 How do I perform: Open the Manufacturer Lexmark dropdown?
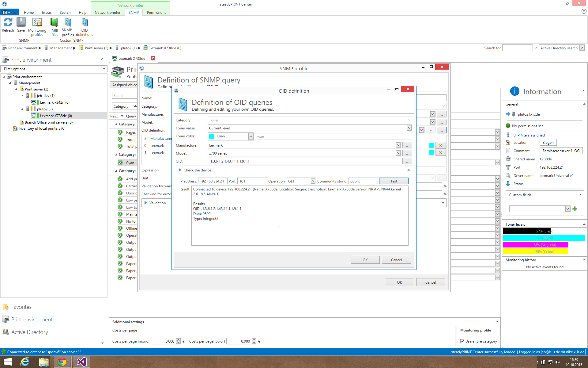pos(398,145)
